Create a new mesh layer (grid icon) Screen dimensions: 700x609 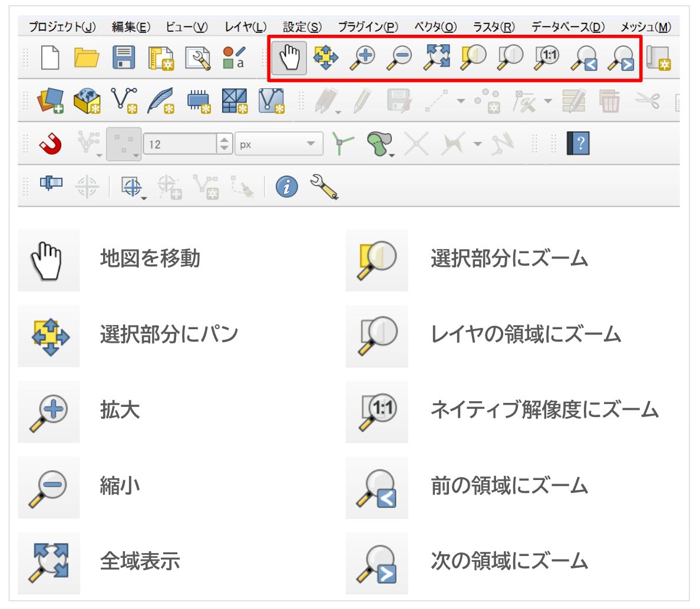point(235,100)
